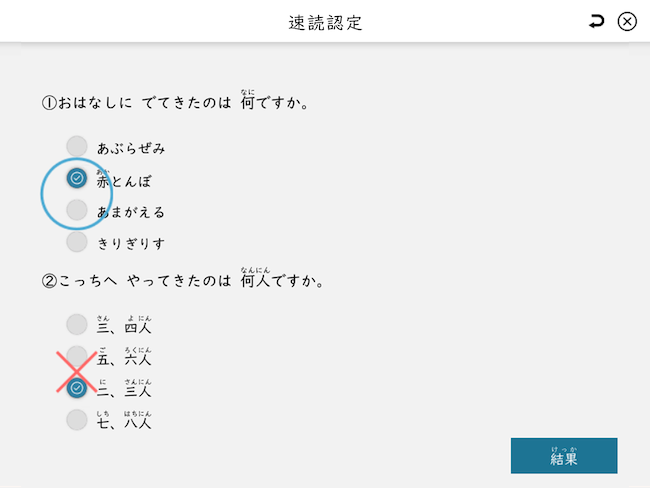Select the 三、四人 radio button
The image size is (650, 488).
(77, 324)
